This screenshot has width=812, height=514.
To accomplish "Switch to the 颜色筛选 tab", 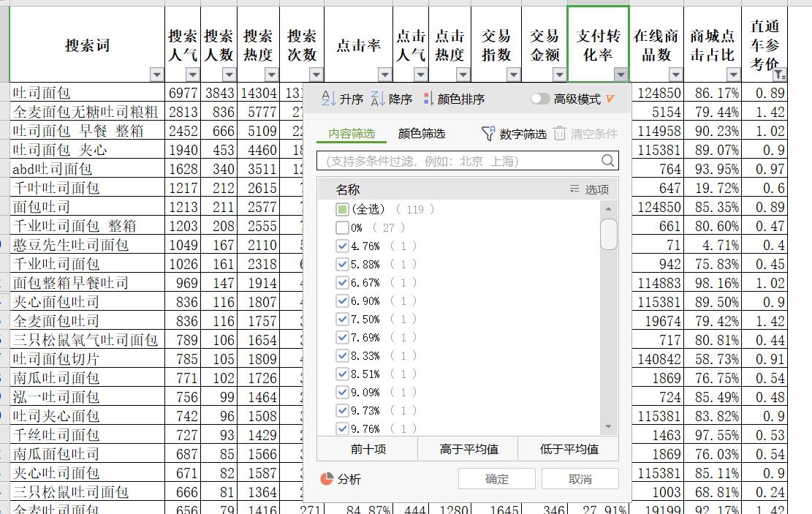I will pyautogui.click(x=421, y=134).
